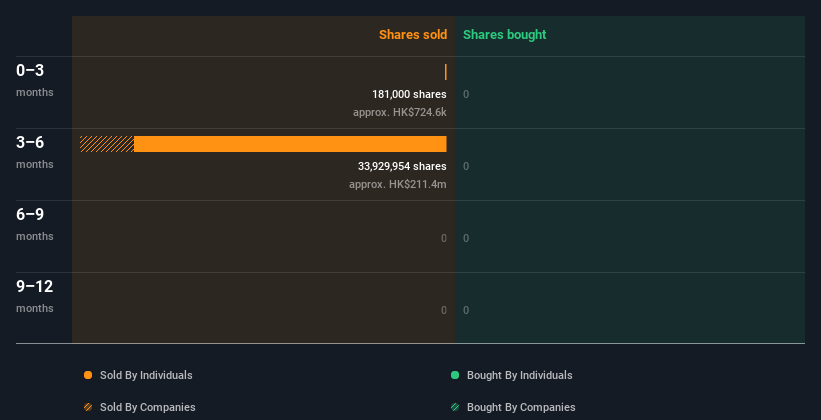Click the 'Shares bought' column header
The width and height of the screenshot is (821, 420).
504,35
